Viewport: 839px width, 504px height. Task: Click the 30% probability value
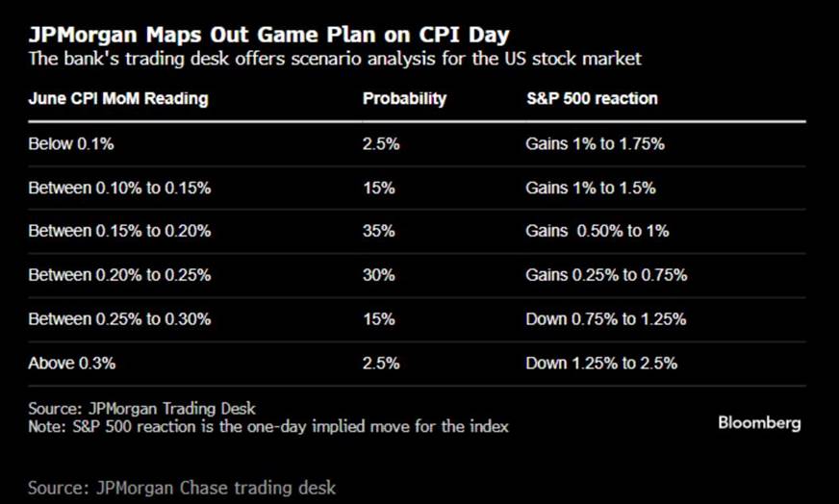point(379,274)
